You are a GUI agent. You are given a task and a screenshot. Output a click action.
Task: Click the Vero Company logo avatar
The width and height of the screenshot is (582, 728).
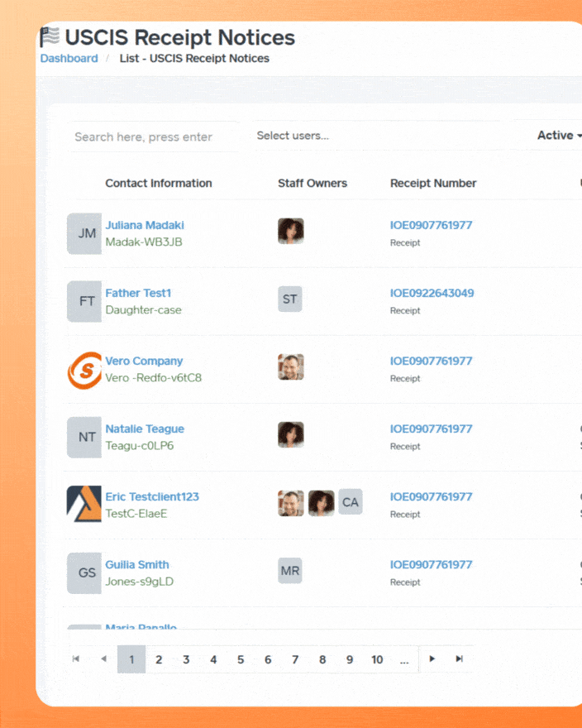84,369
